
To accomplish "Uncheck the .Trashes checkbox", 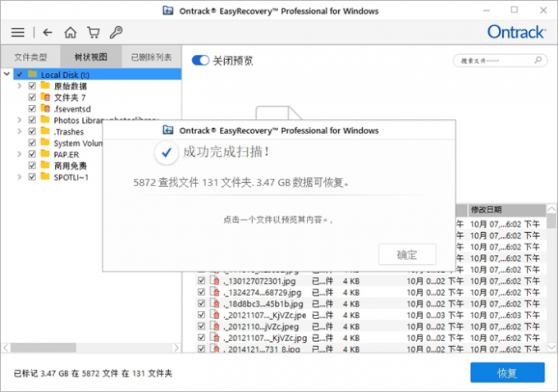I will coord(32,131).
